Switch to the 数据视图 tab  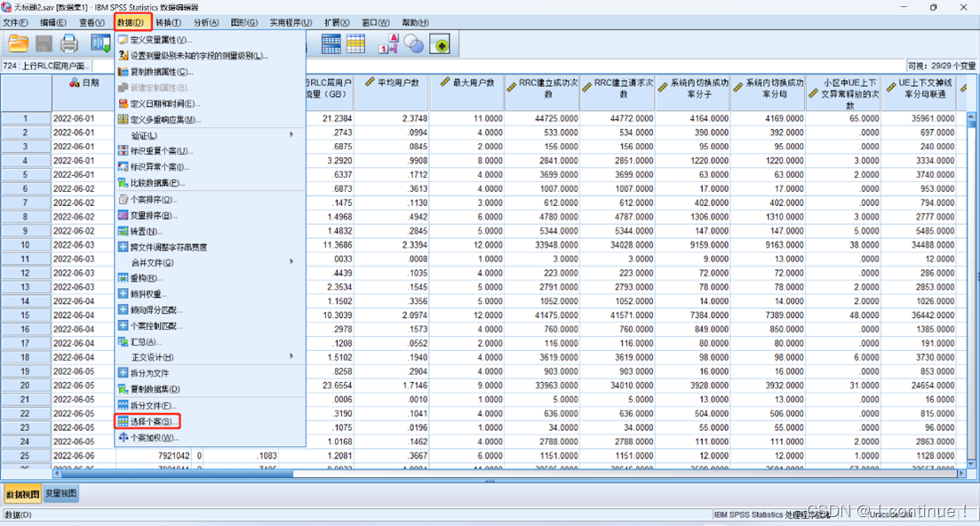click(22, 493)
